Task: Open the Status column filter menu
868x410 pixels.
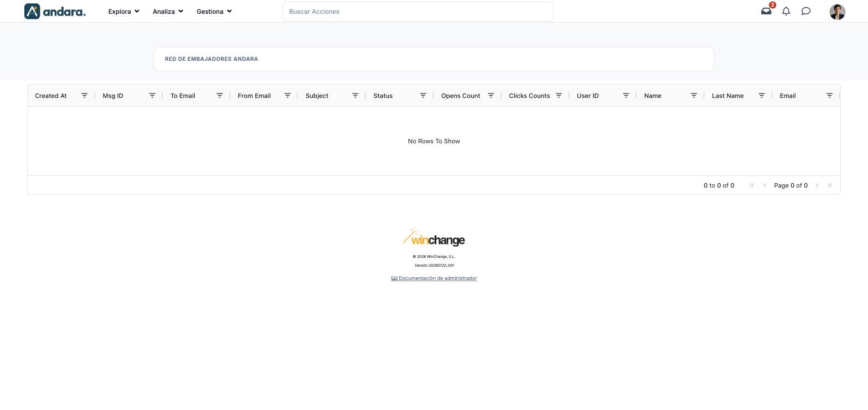Action: (423, 96)
